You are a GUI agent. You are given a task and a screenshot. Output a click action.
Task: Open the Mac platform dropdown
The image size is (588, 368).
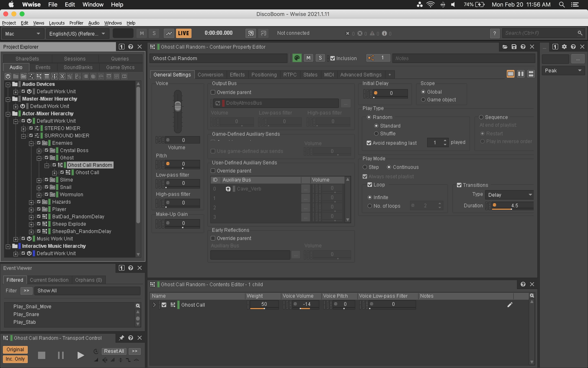coord(23,33)
